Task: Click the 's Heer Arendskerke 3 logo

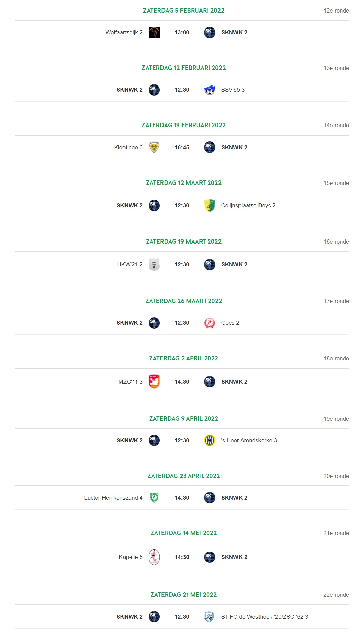Action: (x=210, y=440)
